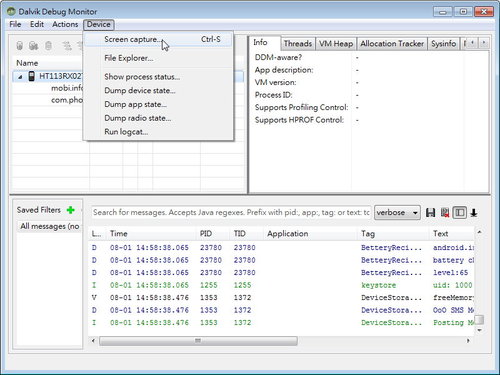Select Dump radio state menu entry
Image resolution: width=500 pixels, height=375 pixels.
(158, 118)
